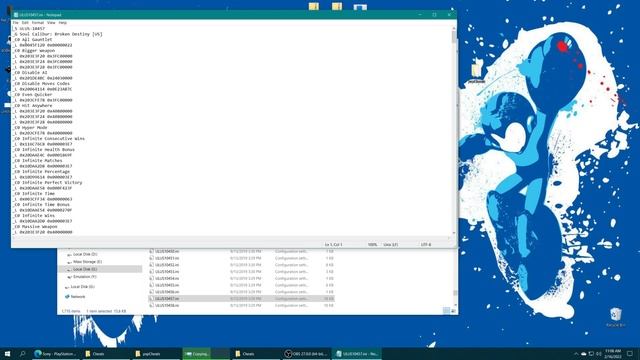Click the volume icon in system tray
Viewport: 640px width, 360px height.
tap(599, 353)
